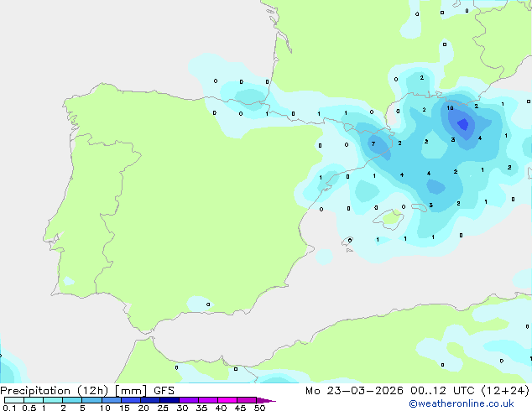This screenshot has height=411, width=532.
Task: Click the '[mm]' unit label
Action: point(131,391)
